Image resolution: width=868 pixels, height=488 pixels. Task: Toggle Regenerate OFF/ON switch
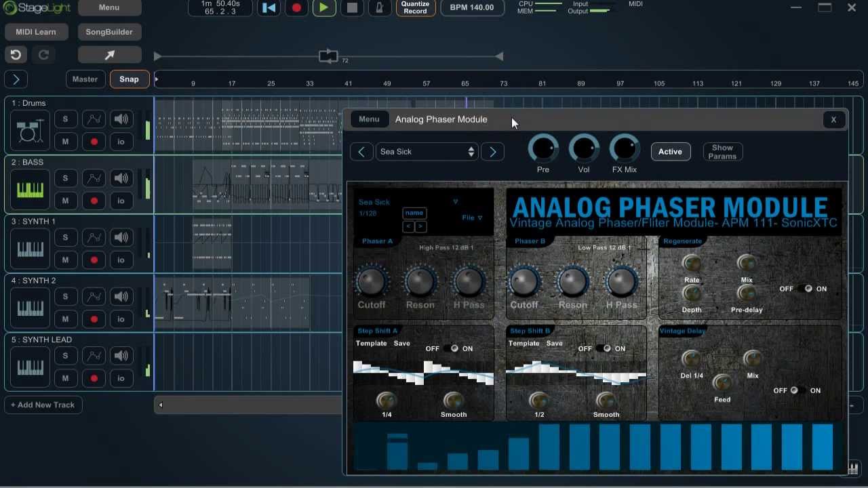(805, 289)
